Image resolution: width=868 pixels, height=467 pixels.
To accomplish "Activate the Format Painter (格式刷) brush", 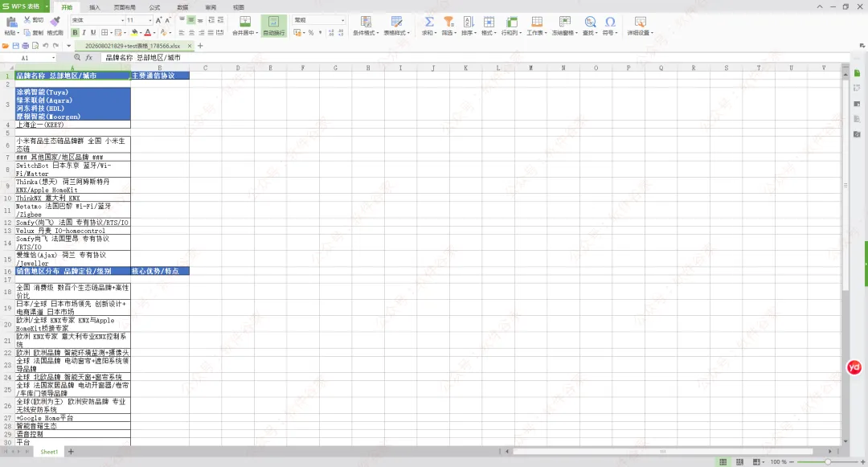I will click(55, 21).
